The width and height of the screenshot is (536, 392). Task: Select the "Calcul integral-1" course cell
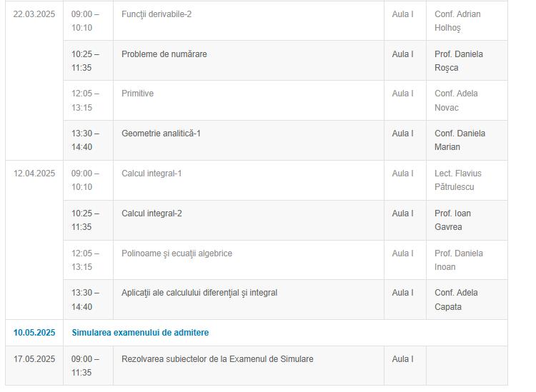tap(152, 174)
